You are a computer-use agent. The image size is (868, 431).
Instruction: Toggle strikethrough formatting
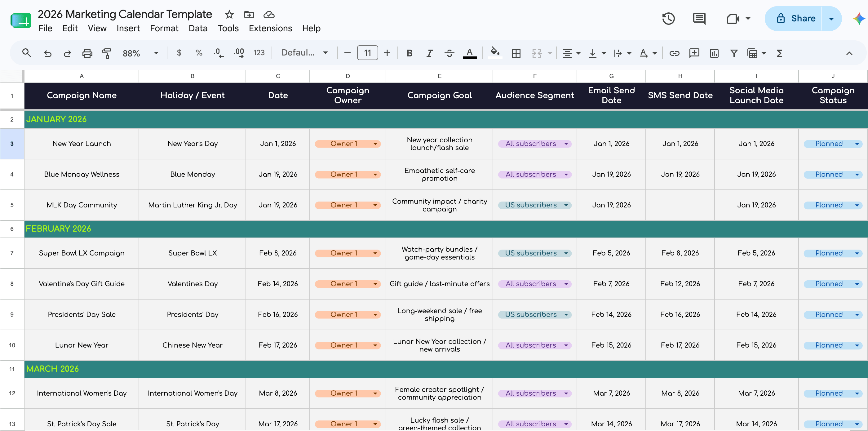449,53
